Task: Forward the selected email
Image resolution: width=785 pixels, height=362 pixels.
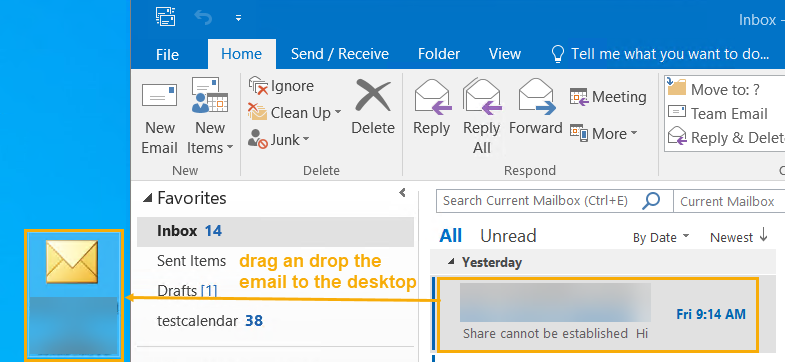Action: pyautogui.click(x=536, y=108)
